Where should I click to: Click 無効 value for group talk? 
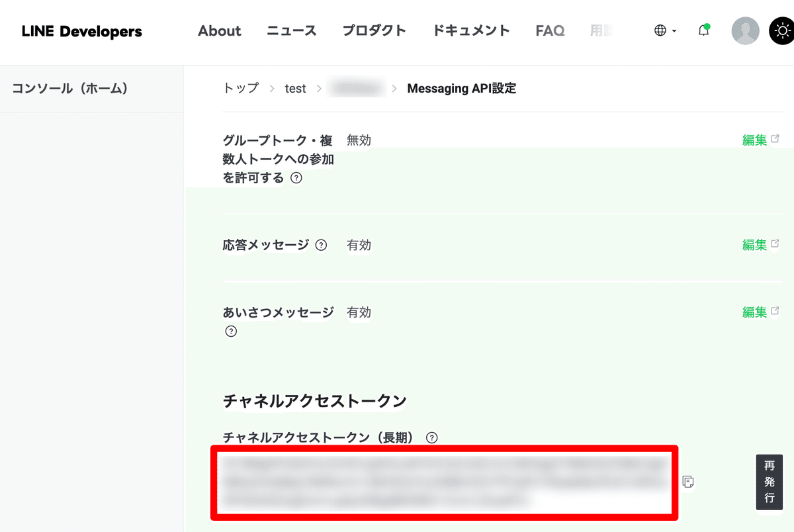point(359,140)
